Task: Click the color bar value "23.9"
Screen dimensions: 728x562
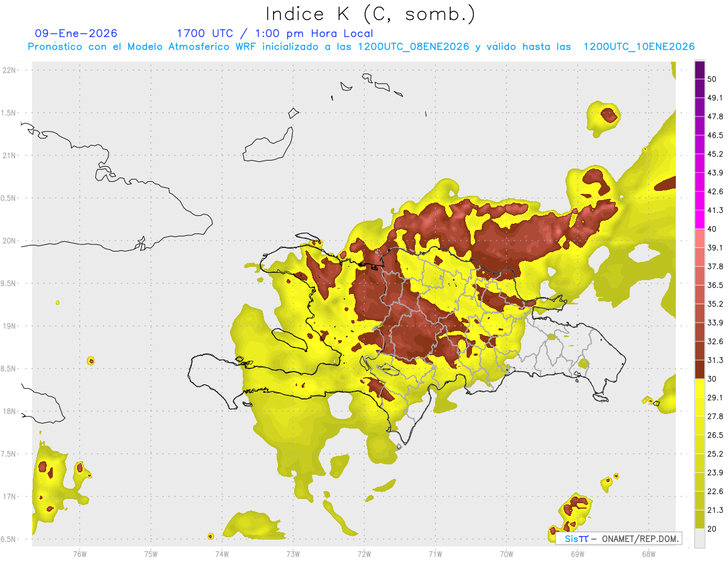Action: pos(715,473)
